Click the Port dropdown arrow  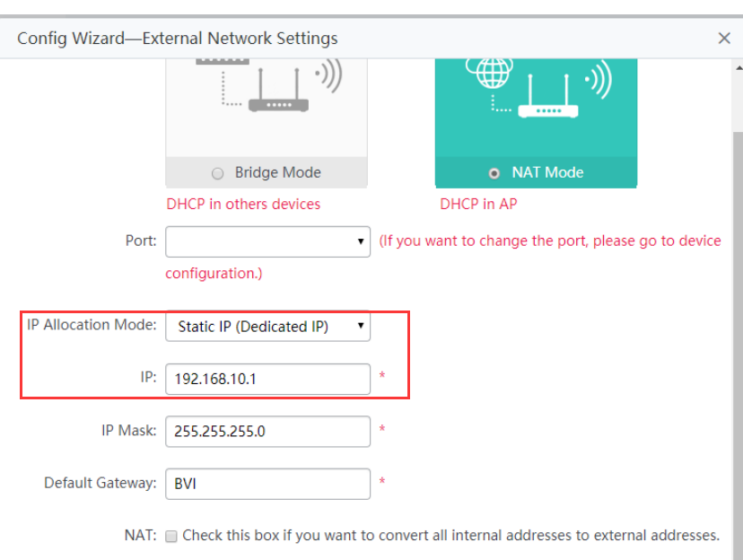(361, 241)
